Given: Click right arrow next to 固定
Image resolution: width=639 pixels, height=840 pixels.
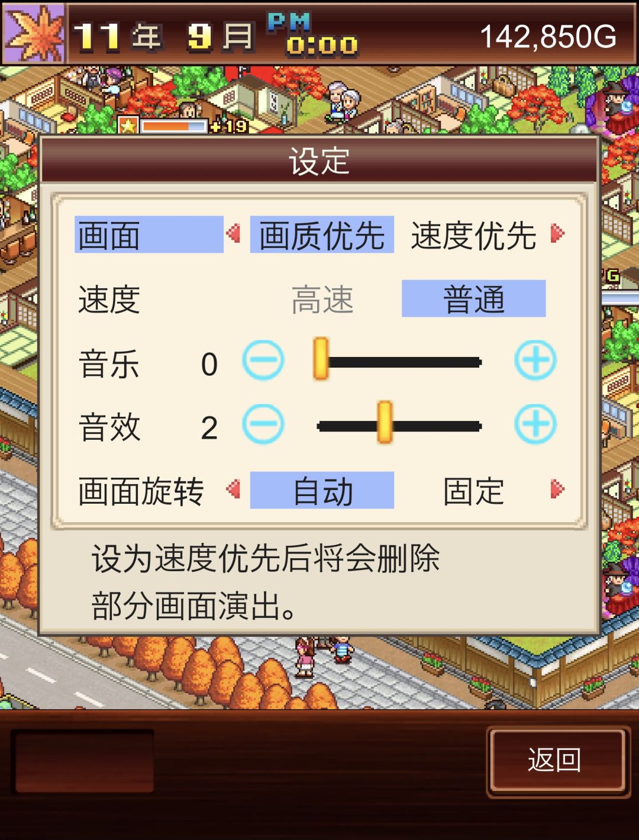Looking at the screenshot, I should coord(557,489).
